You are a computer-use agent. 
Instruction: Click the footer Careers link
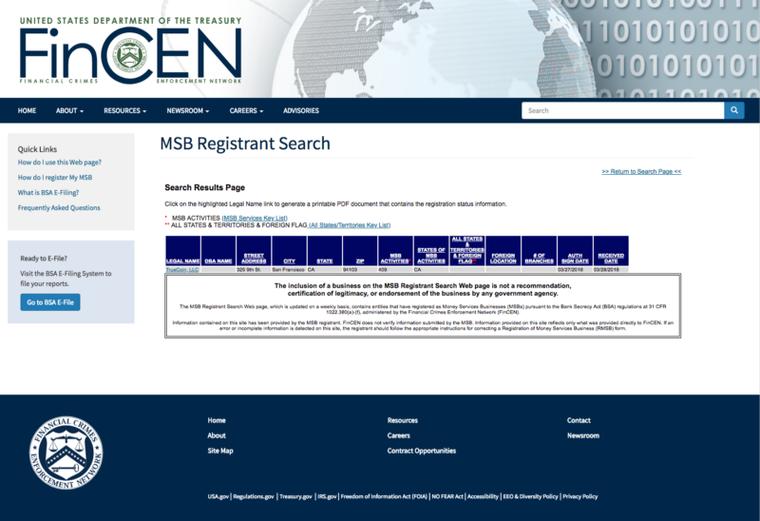pyautogui.click(x=398, y=435)
